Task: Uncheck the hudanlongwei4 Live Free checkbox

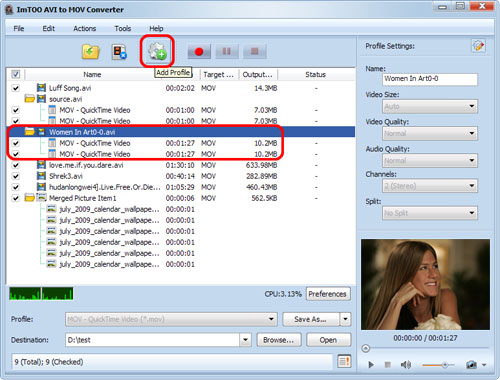Action: pos(16,187)
